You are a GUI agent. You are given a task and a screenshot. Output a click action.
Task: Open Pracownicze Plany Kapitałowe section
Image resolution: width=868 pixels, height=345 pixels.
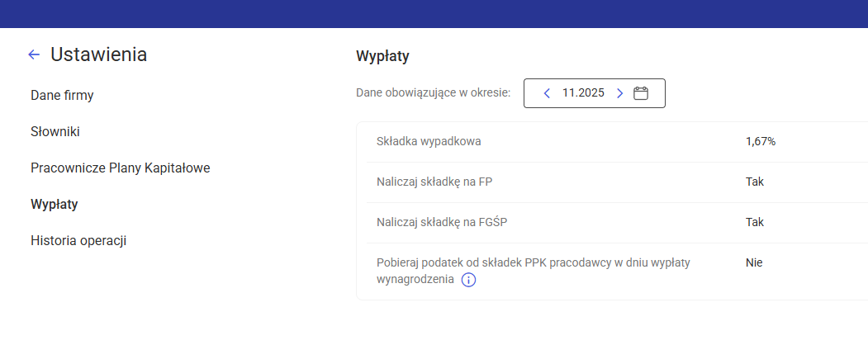point(121,168)
